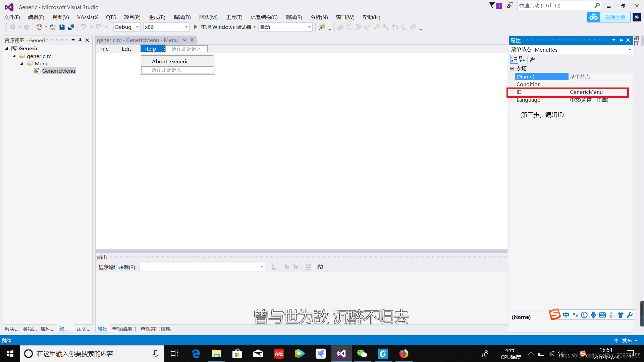Click the cloud drag-upload icon
Screen dimensions: 644x362
[x=593, y=17]
